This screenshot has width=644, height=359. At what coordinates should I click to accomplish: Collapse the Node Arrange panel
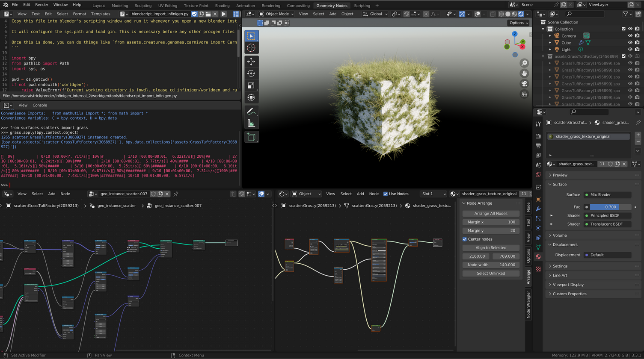pos(464,203)
